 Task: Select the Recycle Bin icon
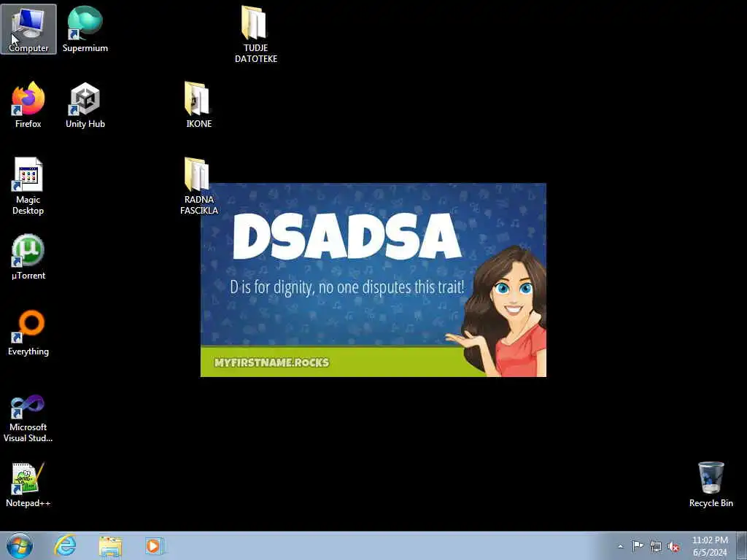[x=711, y=485]
